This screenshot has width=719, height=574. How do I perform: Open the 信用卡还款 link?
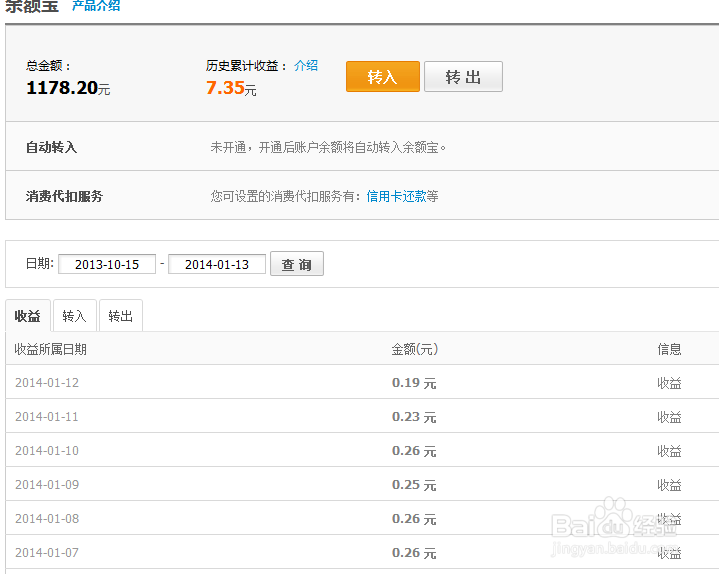(x=396, y=196)
